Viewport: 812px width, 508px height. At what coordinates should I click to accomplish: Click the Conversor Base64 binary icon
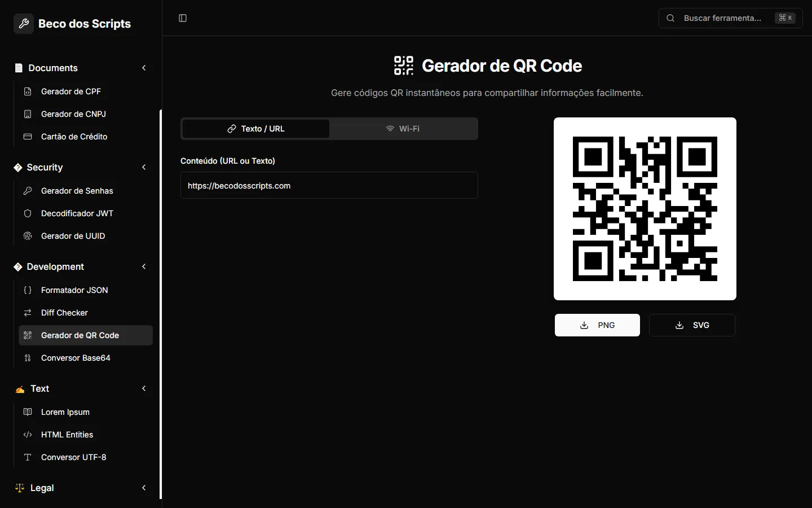click(28, 358)
